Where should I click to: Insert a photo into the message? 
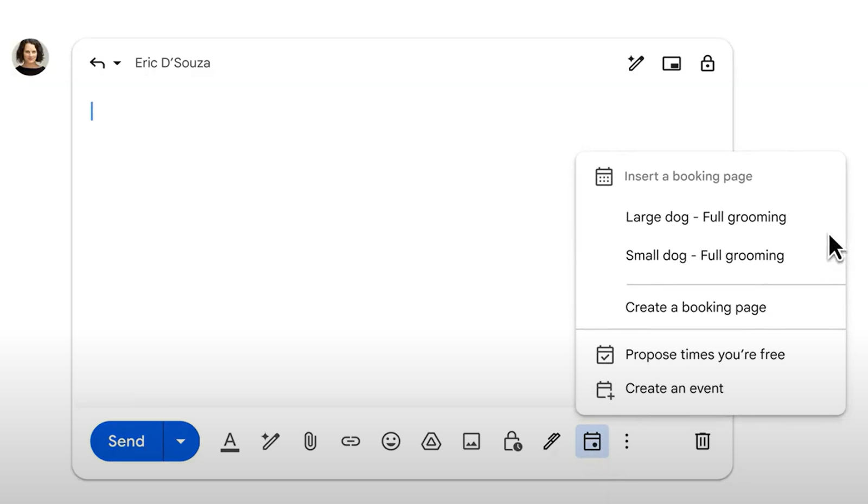click(471, 441)
